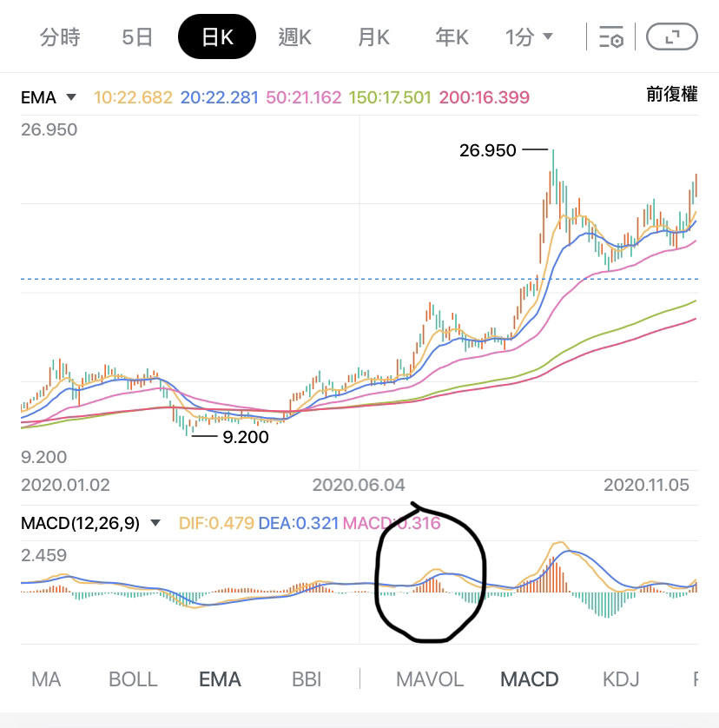Tap the fullscreen landscape chart icon
The width and height of the screenshot is (719, 728).
point(671,37)
